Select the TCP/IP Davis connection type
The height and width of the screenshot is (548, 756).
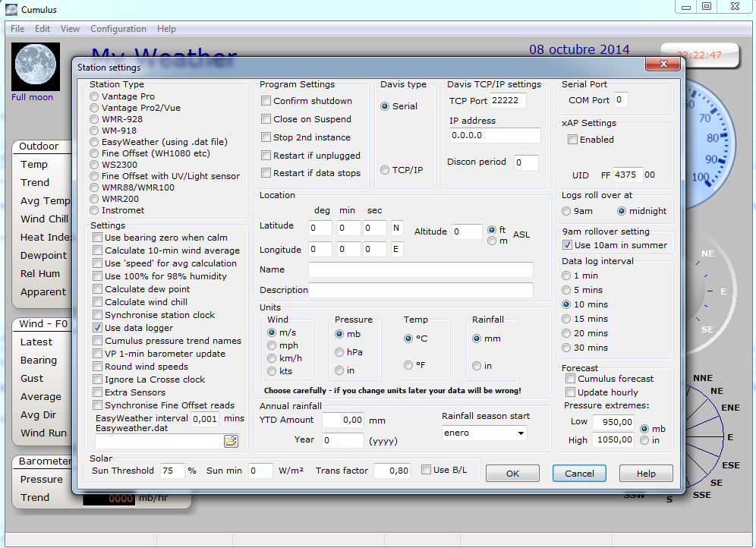pos(386,170)
